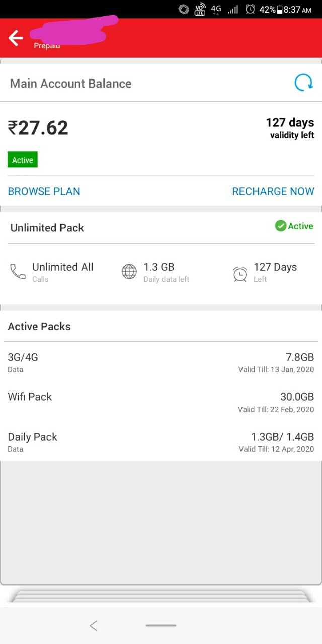
Task: Tap the battery status icon
Action: click(x=279, y=9)
